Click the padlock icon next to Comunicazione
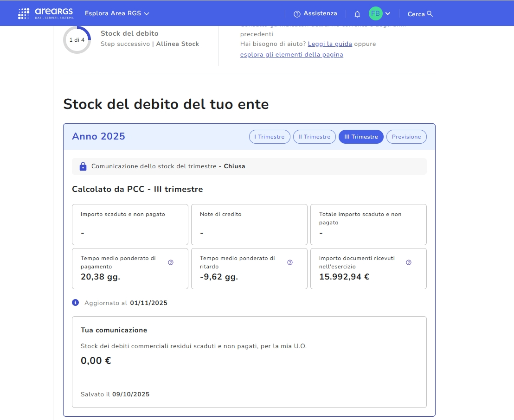Viewport: 514px width, 420px height. point(83,166)
